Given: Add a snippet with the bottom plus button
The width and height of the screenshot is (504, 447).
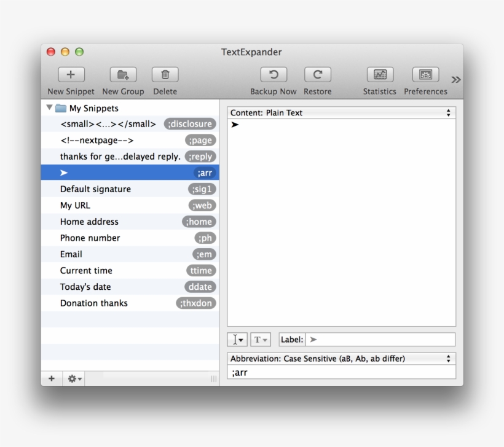Looking at the screenshot, I should pos(52,378).
